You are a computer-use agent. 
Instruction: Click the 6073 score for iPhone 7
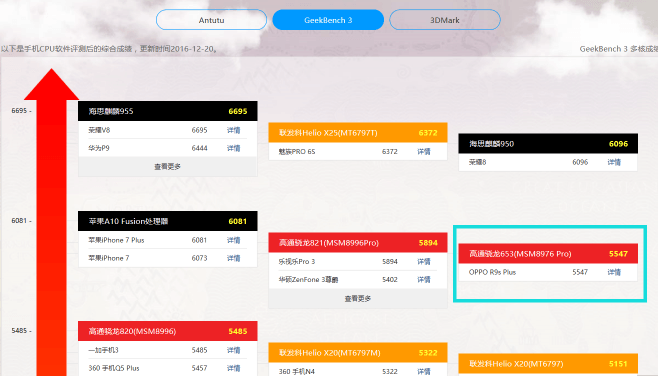(x=199, y=258)
